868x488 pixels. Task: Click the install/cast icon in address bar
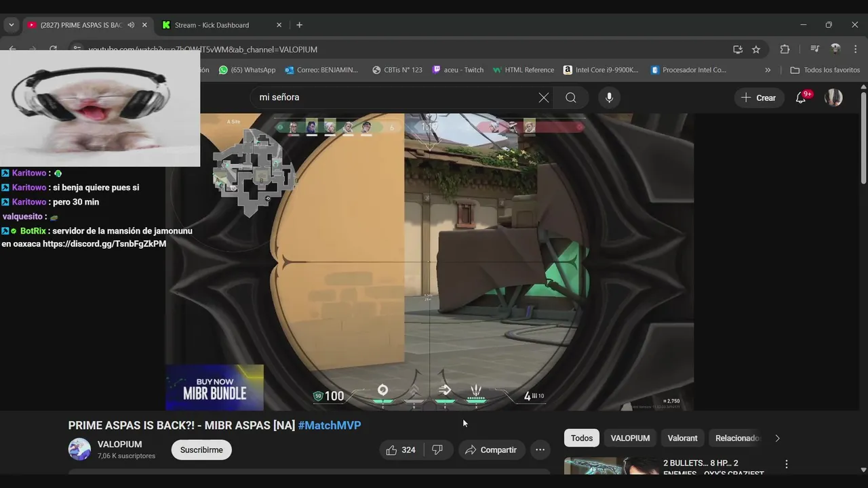coord(738,49)
